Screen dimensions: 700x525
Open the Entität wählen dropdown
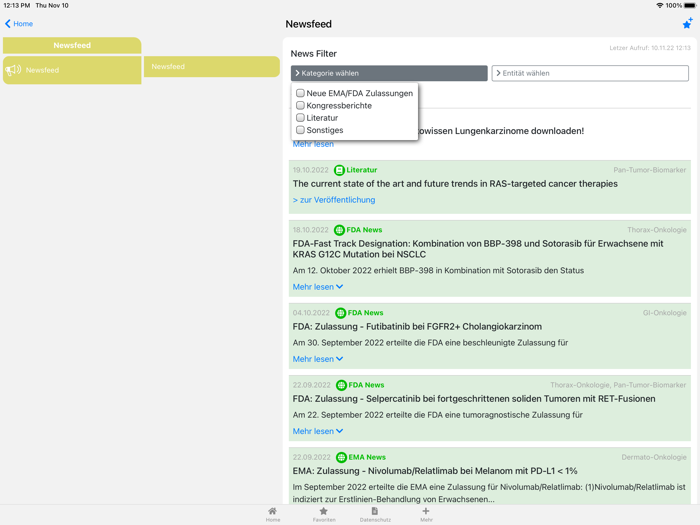point(590,73)
